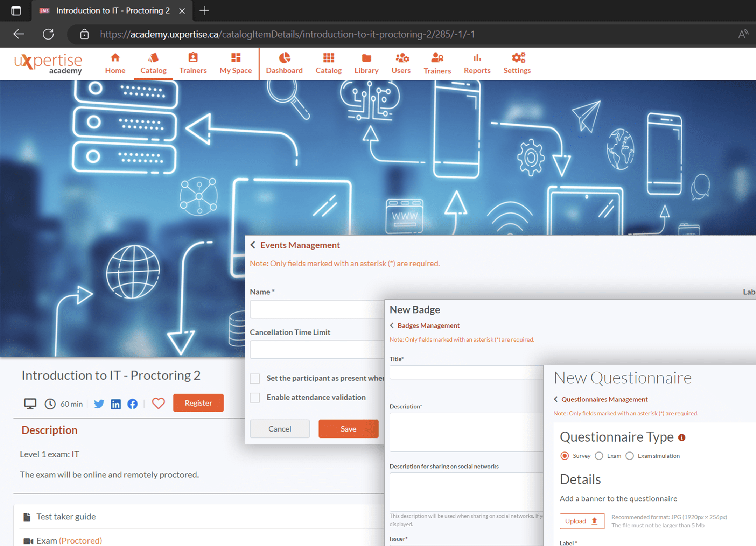Click the badge Title field

(x=466, y=372)
